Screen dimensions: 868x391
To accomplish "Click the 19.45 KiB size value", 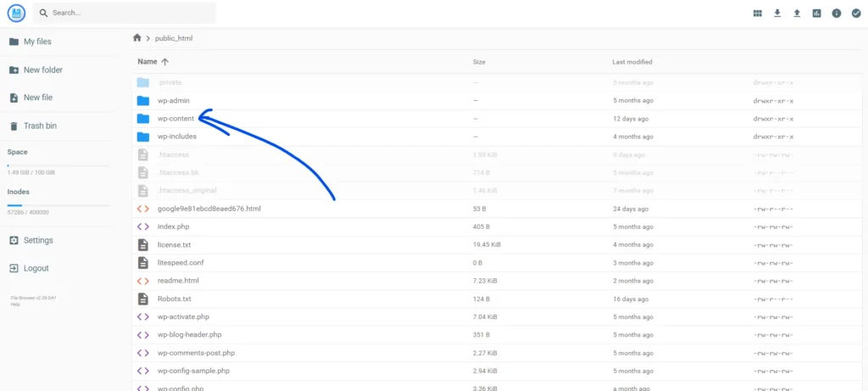I will [487, 244].
